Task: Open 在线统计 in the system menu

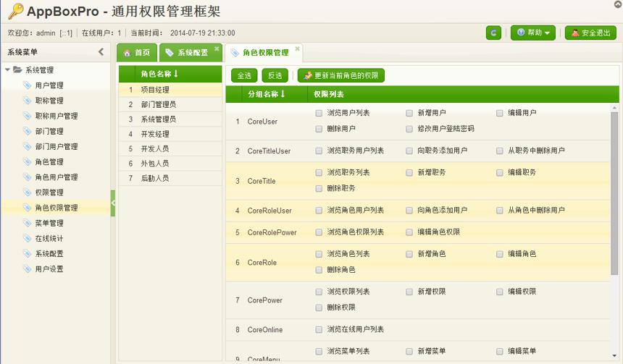Action: click(49, 238)
